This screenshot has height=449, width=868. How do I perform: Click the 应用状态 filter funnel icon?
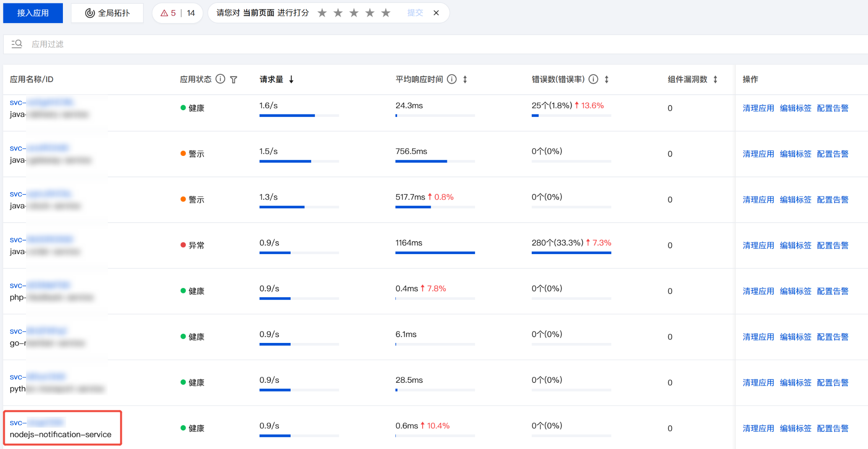[234, 80]
